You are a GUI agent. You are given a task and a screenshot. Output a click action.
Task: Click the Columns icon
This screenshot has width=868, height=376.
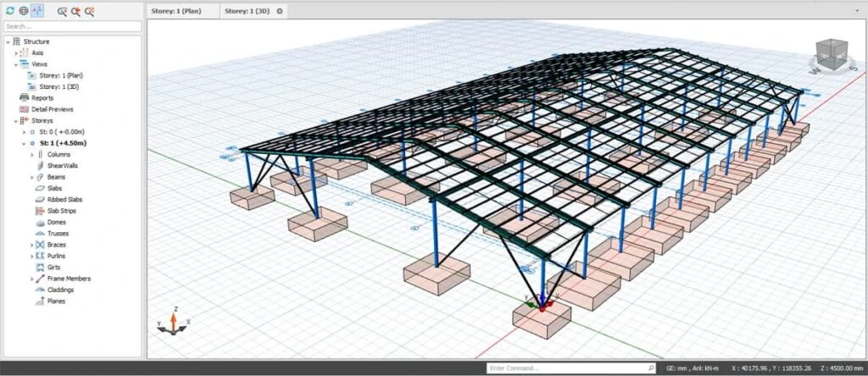(x=40, y=155)
